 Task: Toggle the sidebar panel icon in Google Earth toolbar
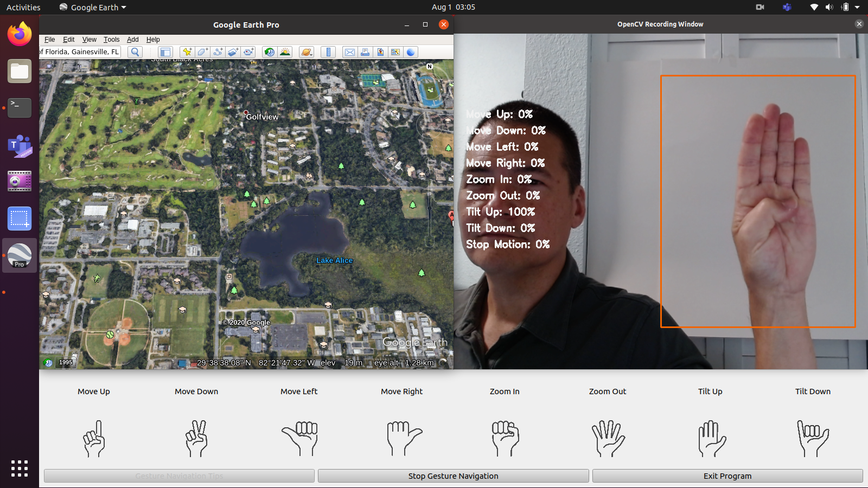click(165, 52)
